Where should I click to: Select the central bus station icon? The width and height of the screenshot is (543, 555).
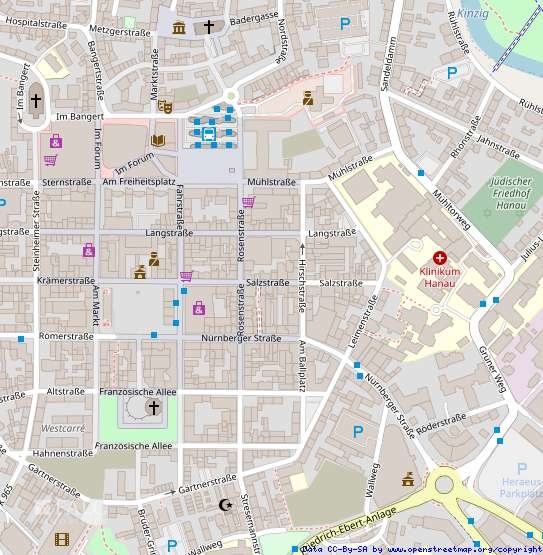pyautogui.click(x=208, y=135)
